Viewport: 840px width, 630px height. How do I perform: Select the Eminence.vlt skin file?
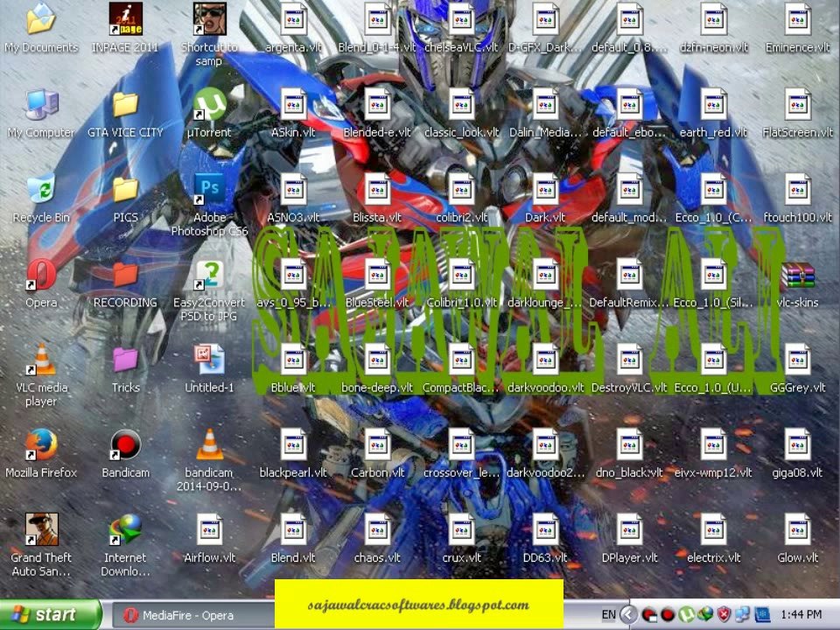point(798,19)
